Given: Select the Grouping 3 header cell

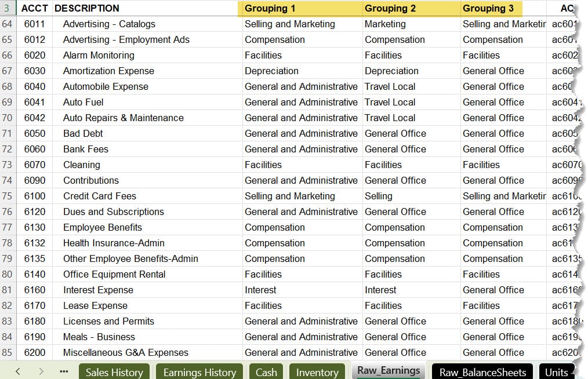Looking at the screenshot, I should [x=503, y=8].
